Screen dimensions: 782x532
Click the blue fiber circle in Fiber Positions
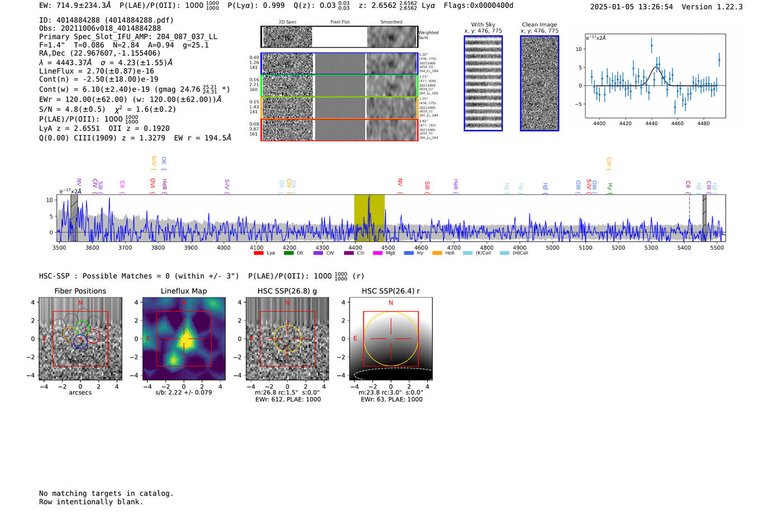pos(80,342)
